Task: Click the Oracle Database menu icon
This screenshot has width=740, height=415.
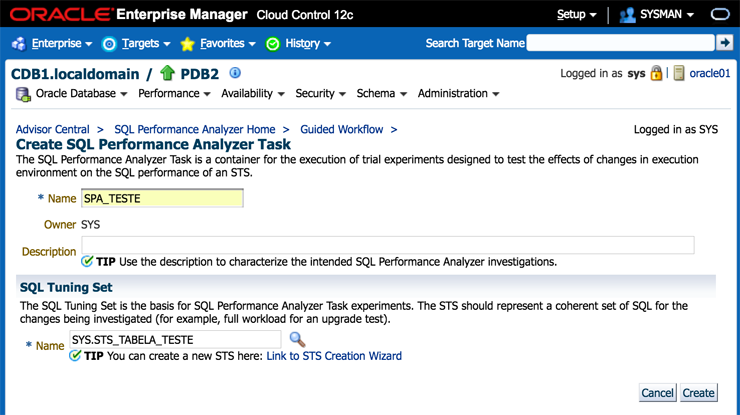Action: tap(23, 94)
